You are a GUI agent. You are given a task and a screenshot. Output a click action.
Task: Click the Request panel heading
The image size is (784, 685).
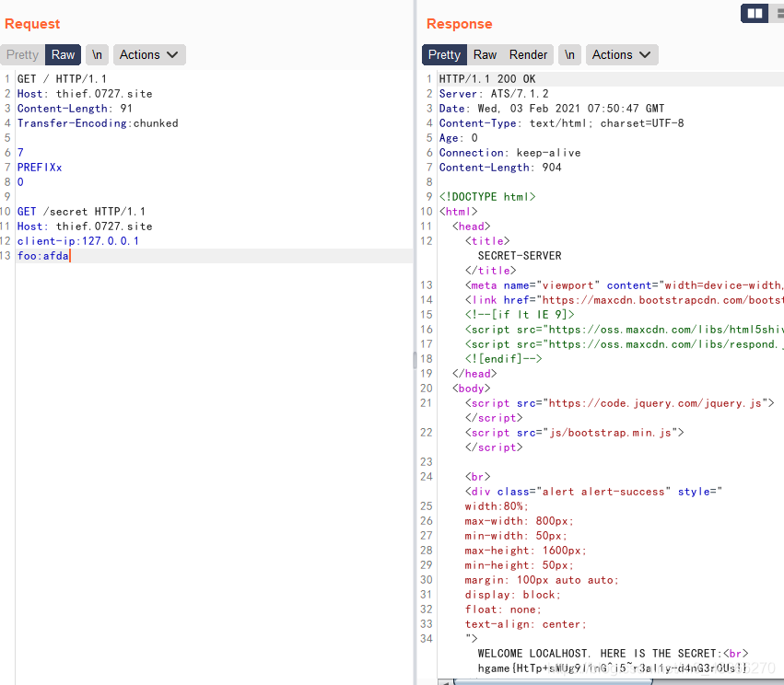coord(32,24)
